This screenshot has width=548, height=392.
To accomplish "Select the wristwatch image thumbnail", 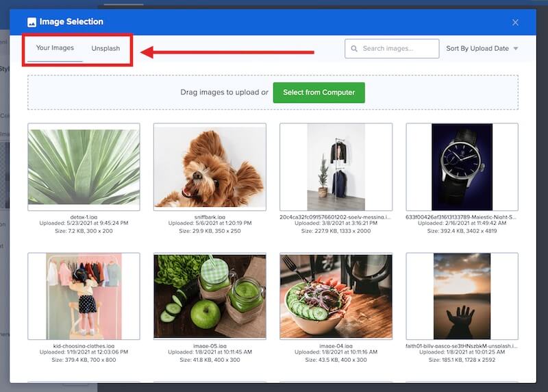I will pyautogui.click(x=462, y=167).
